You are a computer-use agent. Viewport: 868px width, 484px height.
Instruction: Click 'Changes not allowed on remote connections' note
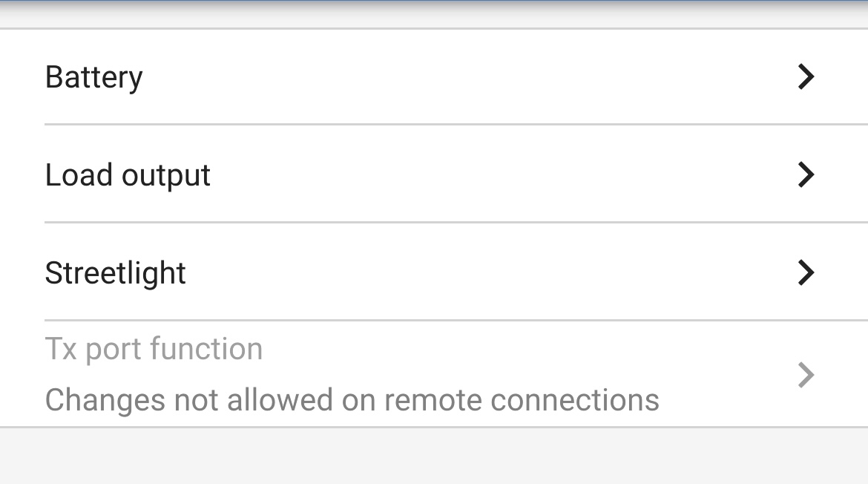[x=352, y=400]
